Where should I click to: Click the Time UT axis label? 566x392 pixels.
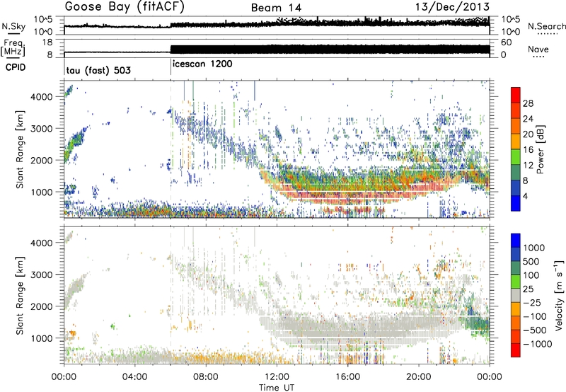(277, 388)
